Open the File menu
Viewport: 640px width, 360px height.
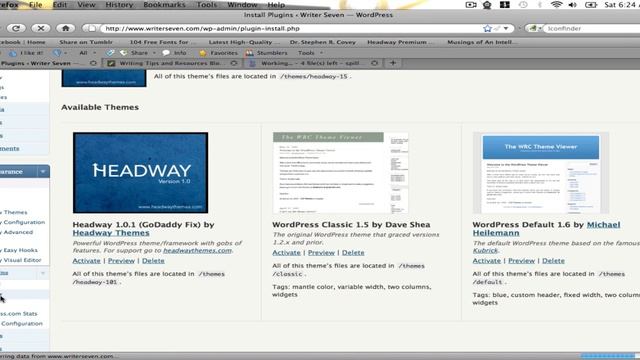click(36, 5)
